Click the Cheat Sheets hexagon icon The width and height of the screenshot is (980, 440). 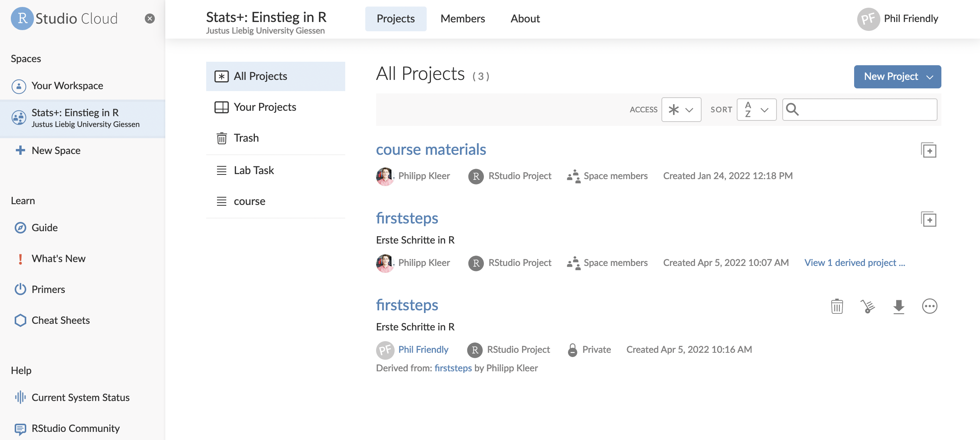(x=20, y=320)
